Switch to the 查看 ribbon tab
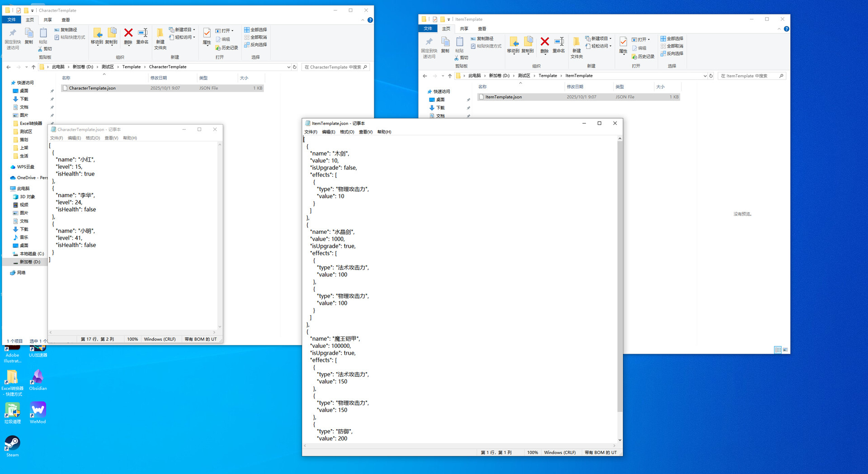 (66, 20)
